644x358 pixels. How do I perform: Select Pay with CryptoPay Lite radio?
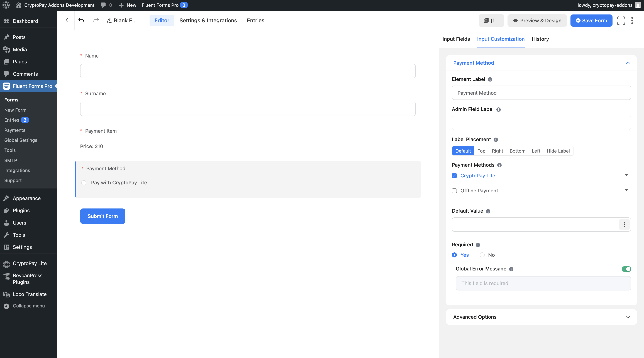click(x=84, y=183)
